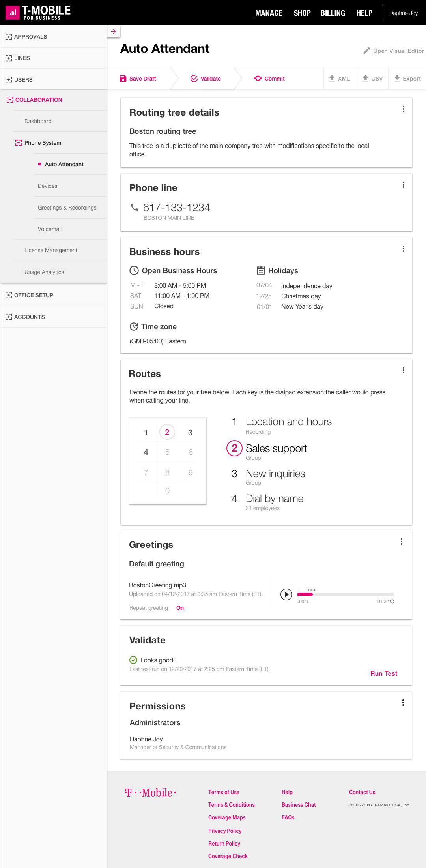This screenshot has width=426, height=868.
Task: Open Routes card three-dot menu
Action: 404,370
